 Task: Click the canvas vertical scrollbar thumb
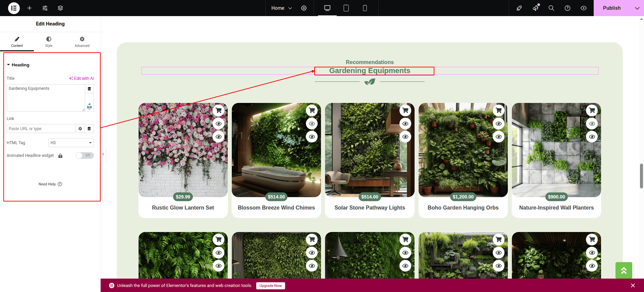pos(641,176)
